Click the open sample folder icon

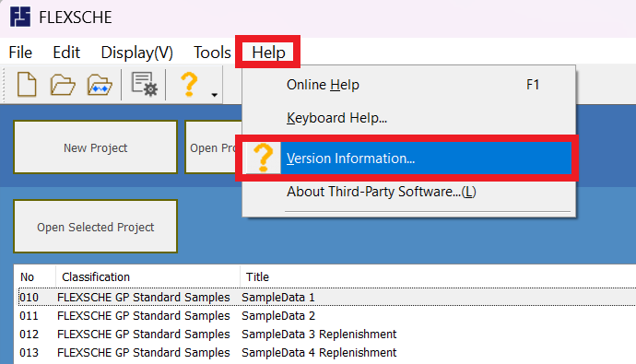click(x=100, y=85)
